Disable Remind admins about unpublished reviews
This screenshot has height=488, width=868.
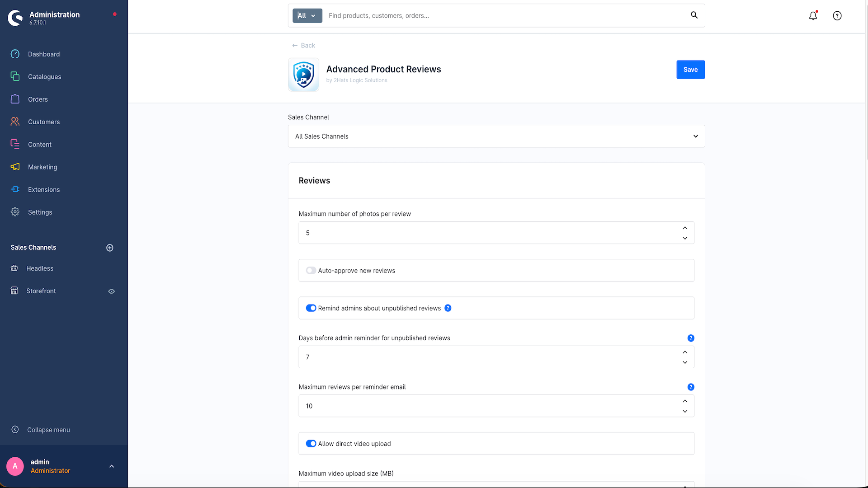311,308
